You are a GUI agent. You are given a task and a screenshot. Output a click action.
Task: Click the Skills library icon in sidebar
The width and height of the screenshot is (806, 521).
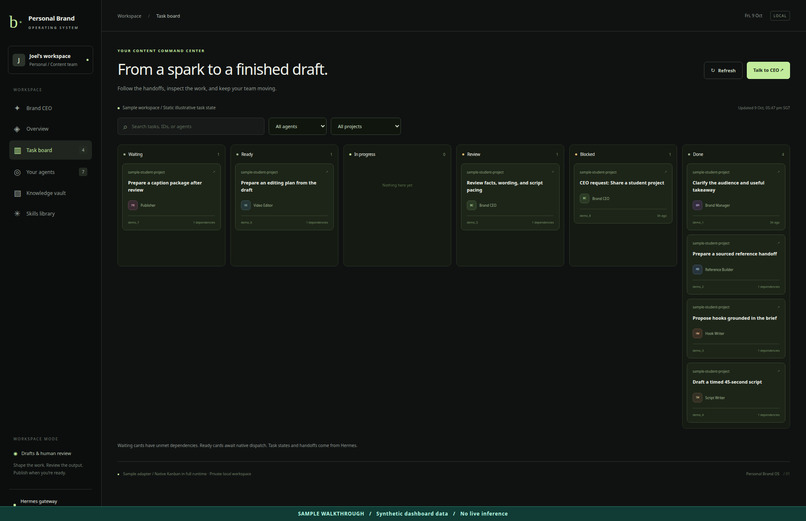[17, 214]
